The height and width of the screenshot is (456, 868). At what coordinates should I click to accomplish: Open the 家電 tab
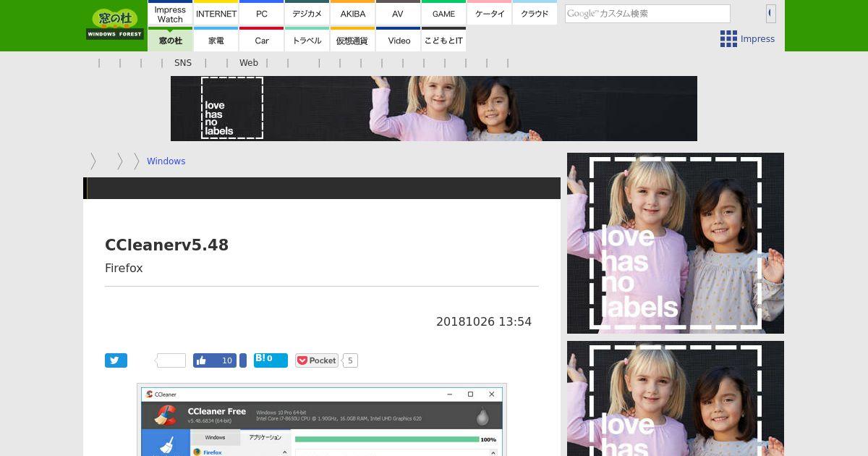(216, 40)
